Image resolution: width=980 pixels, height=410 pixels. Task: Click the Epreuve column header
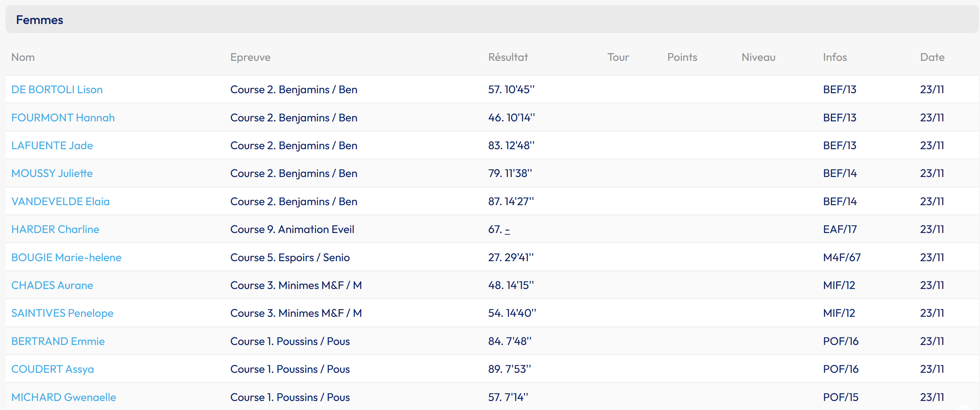pos(250,57)
